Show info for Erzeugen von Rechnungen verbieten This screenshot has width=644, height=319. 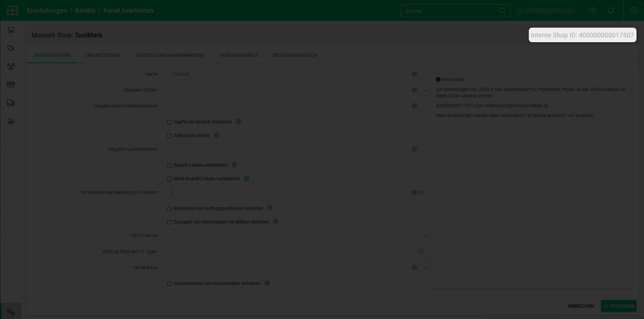pos(276,222)
